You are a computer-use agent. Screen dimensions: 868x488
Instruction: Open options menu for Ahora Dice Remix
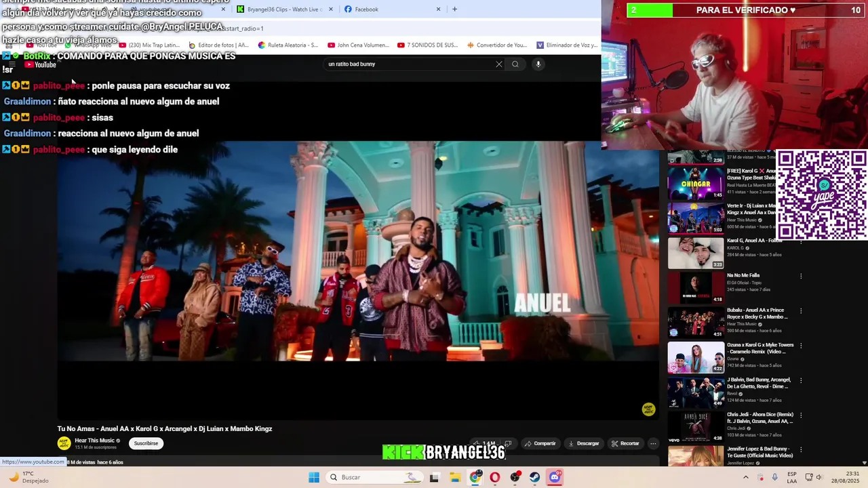pyautogui.click(x=801, y=415)
